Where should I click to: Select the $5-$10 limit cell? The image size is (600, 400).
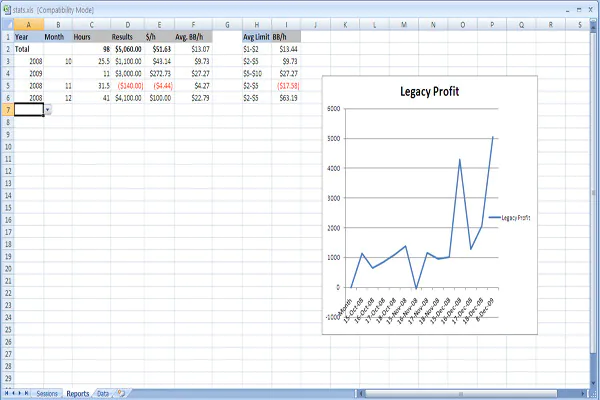click(x=257, y=73)
